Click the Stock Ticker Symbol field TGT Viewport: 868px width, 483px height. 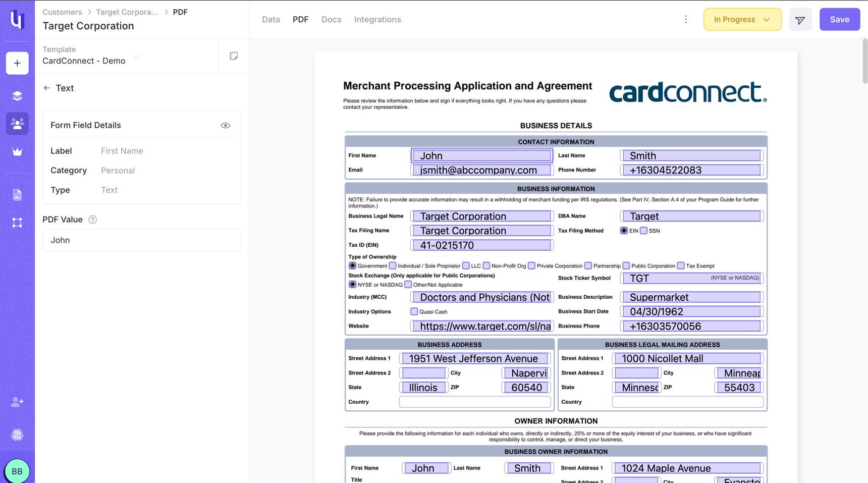pyautogui.click(x=691, y=278)
